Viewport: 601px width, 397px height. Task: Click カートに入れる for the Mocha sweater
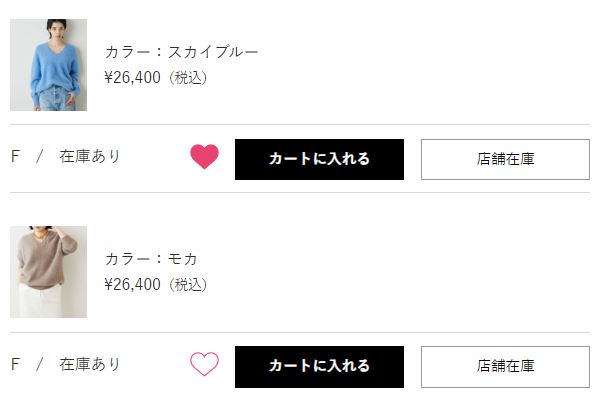click(x=319, y=367)
